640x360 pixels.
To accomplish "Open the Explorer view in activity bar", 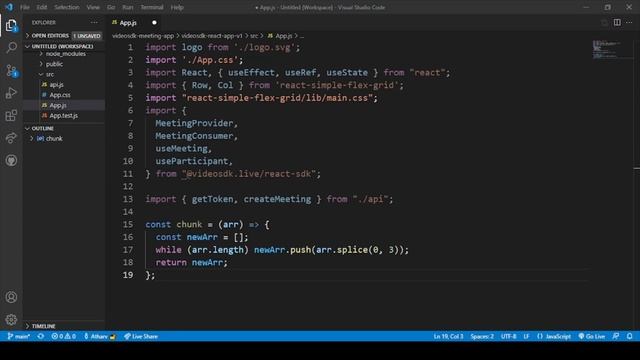I will (11, 26).
